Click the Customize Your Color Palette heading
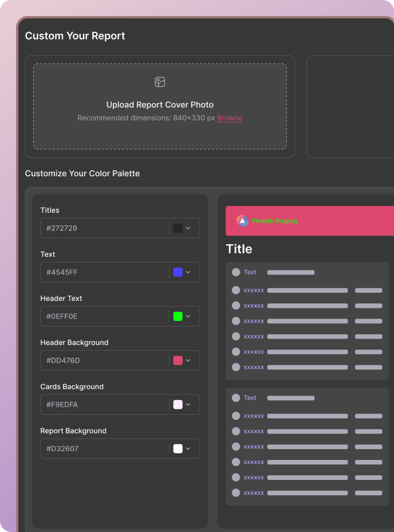This screenshot has height=532, width=394. click(82, 173)
